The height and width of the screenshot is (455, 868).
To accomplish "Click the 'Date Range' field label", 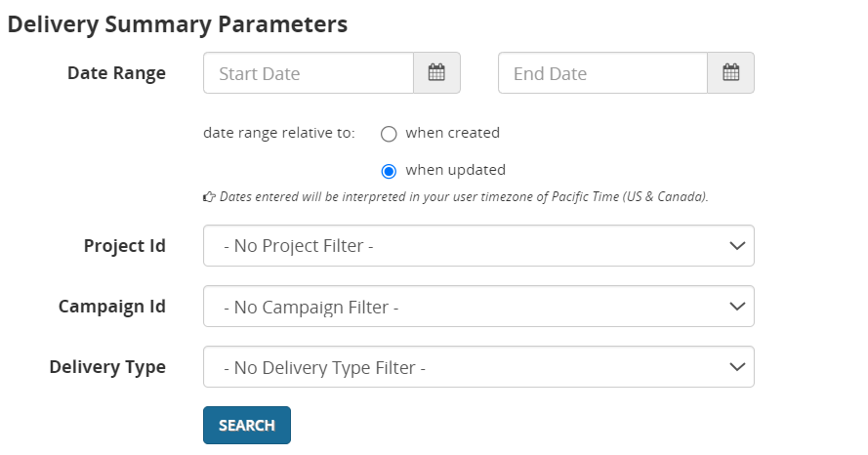I will (116, 73).
